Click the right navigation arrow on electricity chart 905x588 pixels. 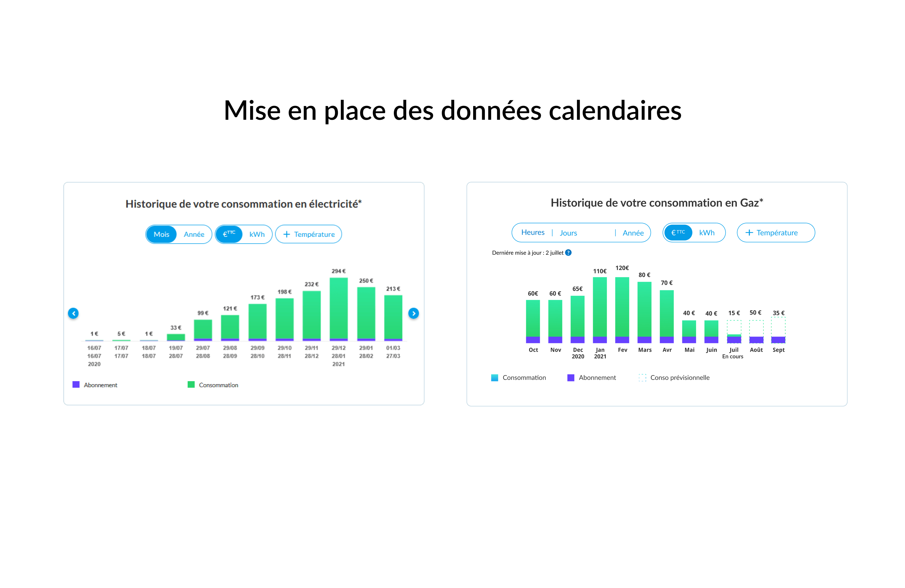tap(414, 313)
